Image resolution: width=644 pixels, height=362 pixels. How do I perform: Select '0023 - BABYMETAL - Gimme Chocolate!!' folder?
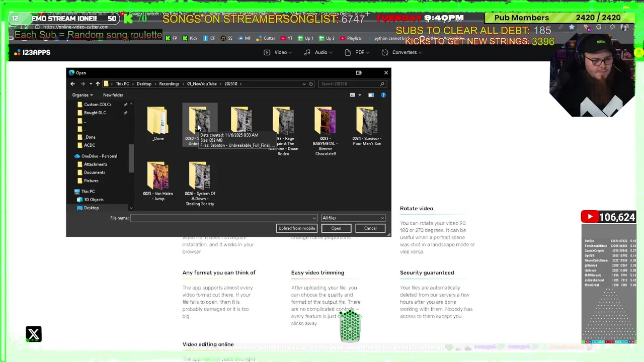[x=325, y=131]
